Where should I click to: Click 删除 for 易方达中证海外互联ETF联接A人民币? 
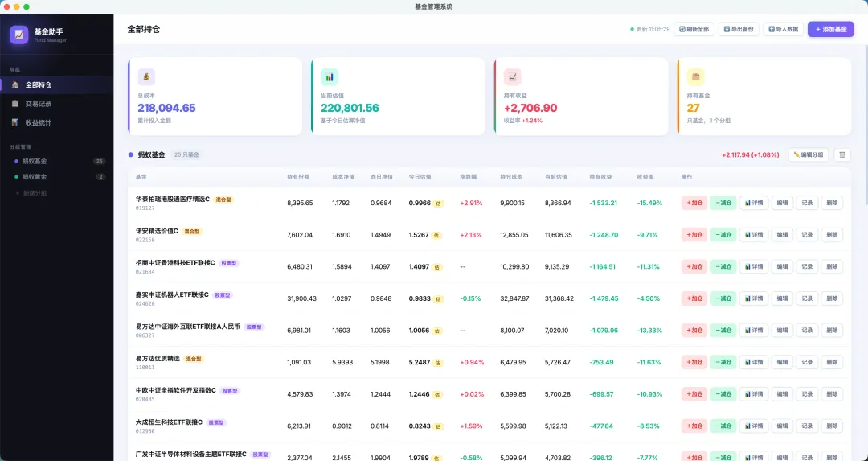(832, 330)
